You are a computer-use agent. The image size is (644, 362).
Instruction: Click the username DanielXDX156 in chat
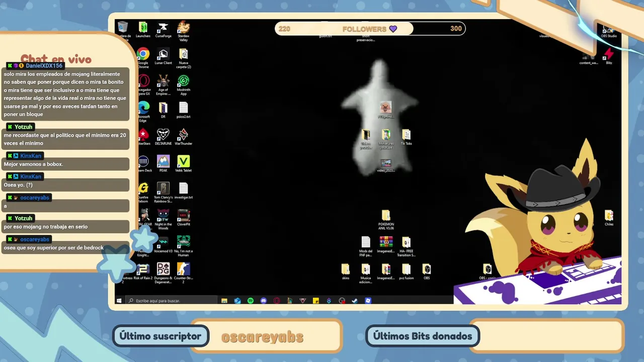[x=44, y=66]
